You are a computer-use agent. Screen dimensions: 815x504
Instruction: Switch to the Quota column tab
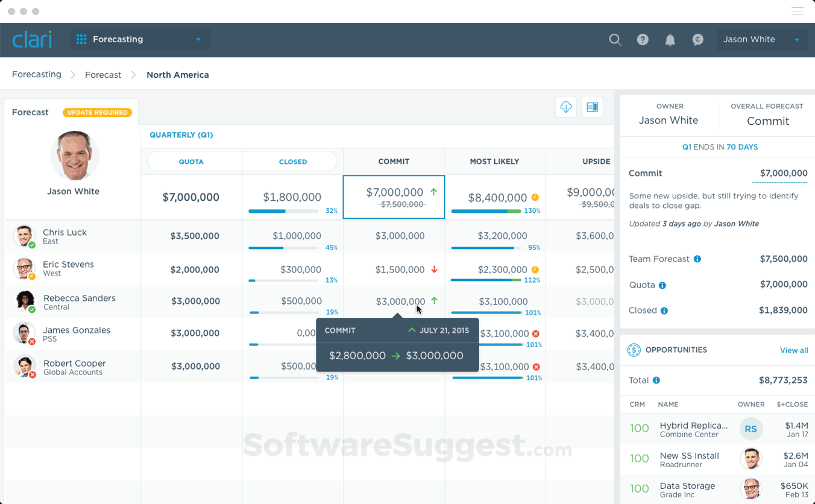191,162
